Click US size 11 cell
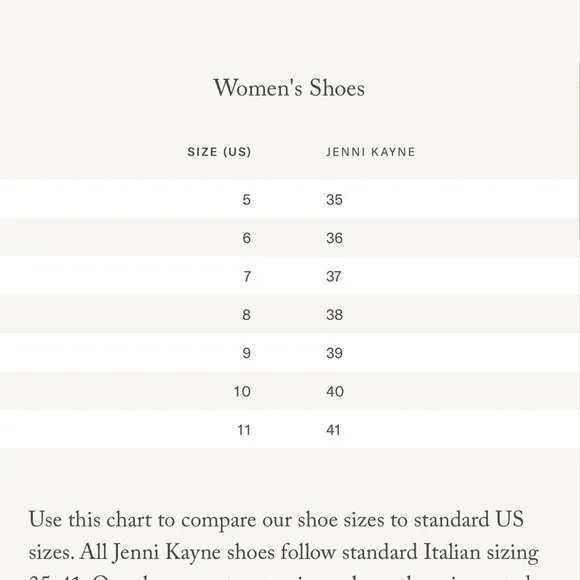 pyautogui.click(x=244, y=430)
